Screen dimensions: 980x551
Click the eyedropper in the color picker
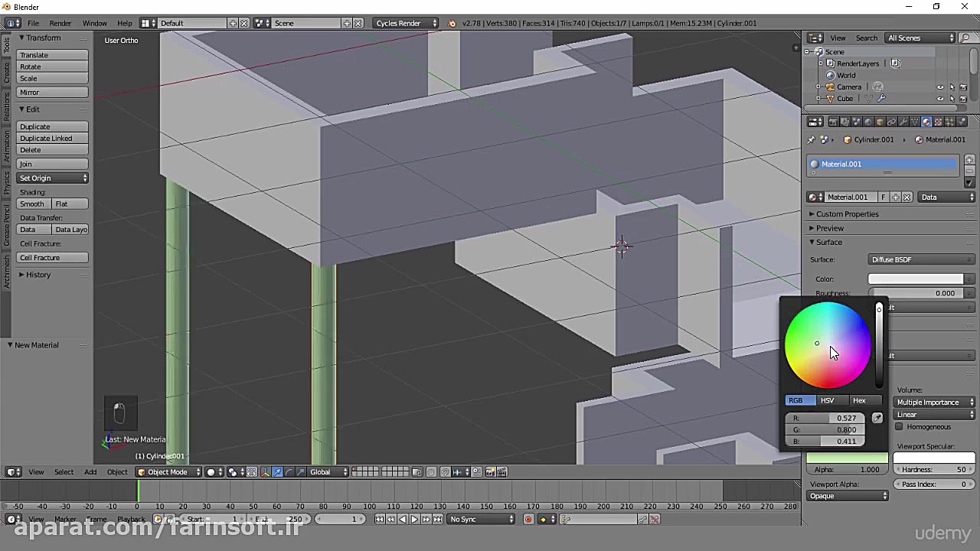pyautogui.click(x=877, y=418)
